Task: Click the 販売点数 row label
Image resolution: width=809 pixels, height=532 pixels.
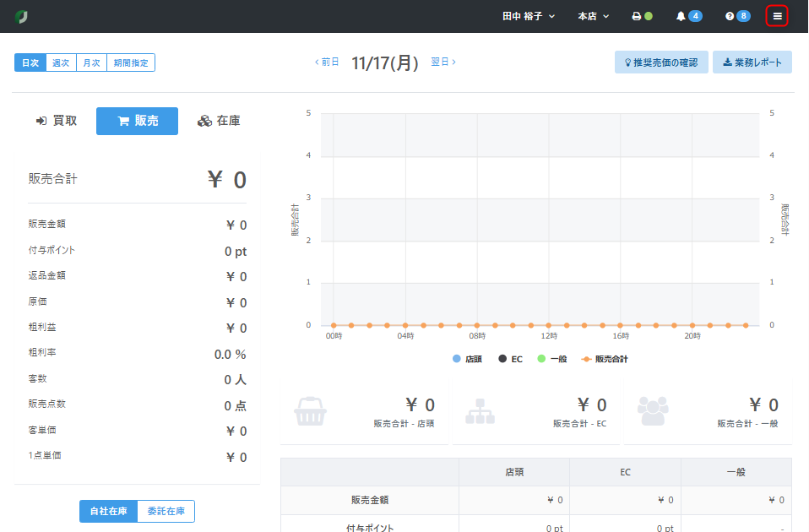Action: (47, 404)
